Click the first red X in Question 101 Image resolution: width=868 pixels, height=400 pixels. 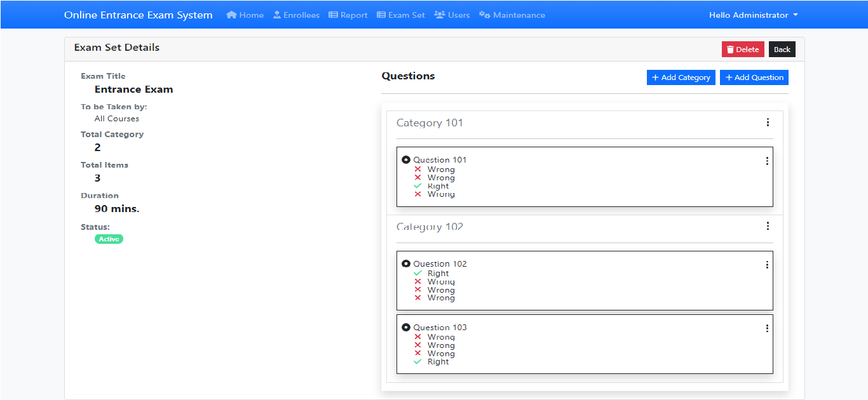[x=417, y=170]
